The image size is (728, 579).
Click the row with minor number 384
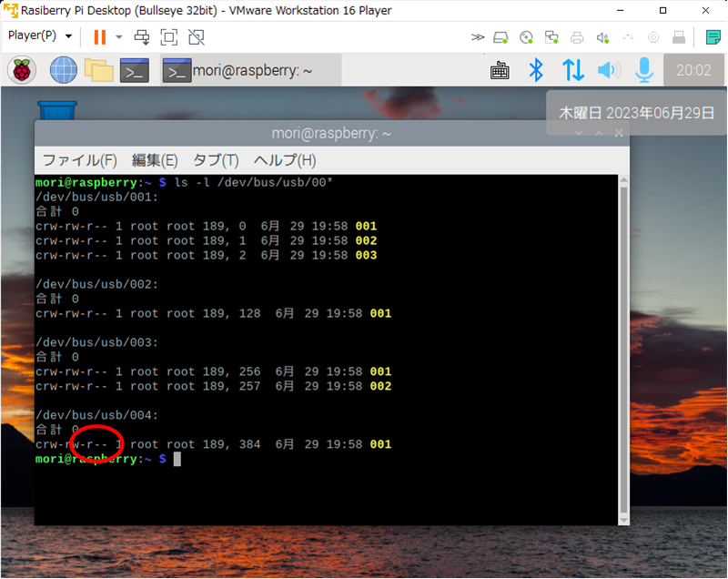(x=214, y=444)
